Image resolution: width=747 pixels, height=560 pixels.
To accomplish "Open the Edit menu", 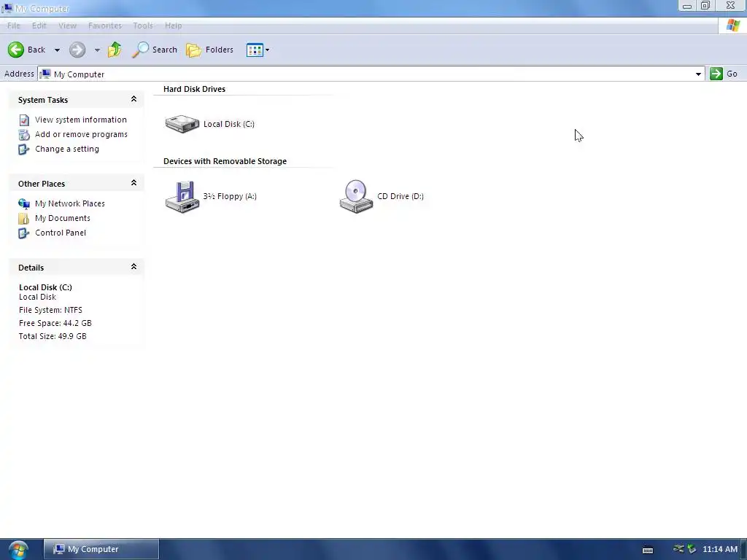I will [x=39, y=26].
